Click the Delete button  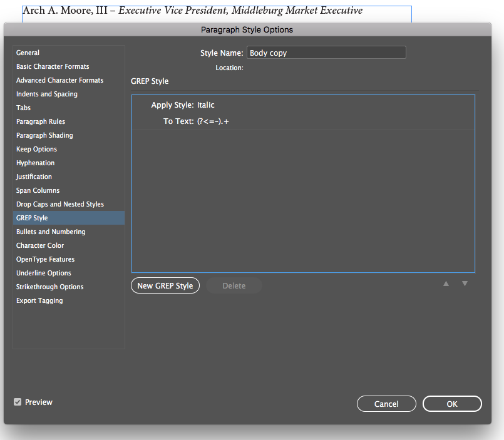tap(234, 286)
